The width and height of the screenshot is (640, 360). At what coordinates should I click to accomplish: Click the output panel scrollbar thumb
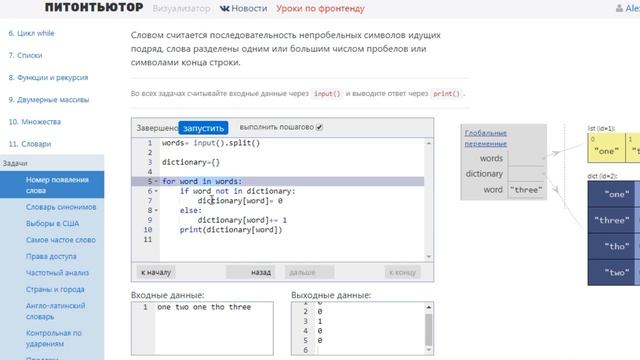429,329
